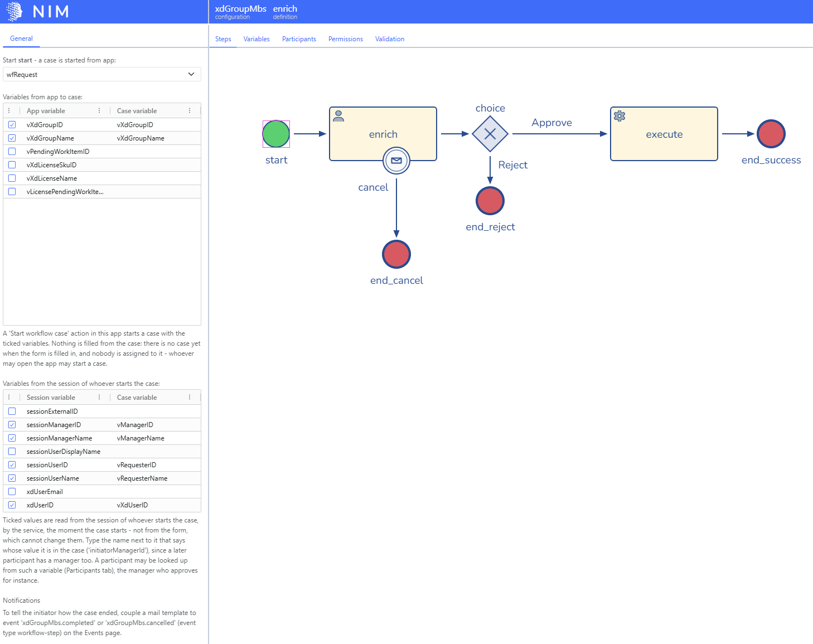Click the vLicensePendingWorkIte... row text
Screen dimensions: 813x644
(65, 192)
